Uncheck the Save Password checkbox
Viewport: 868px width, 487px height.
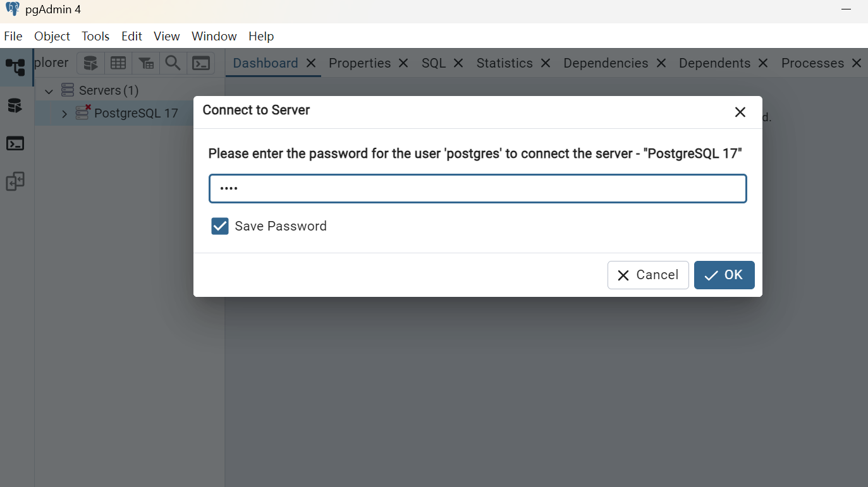[220, 226]
